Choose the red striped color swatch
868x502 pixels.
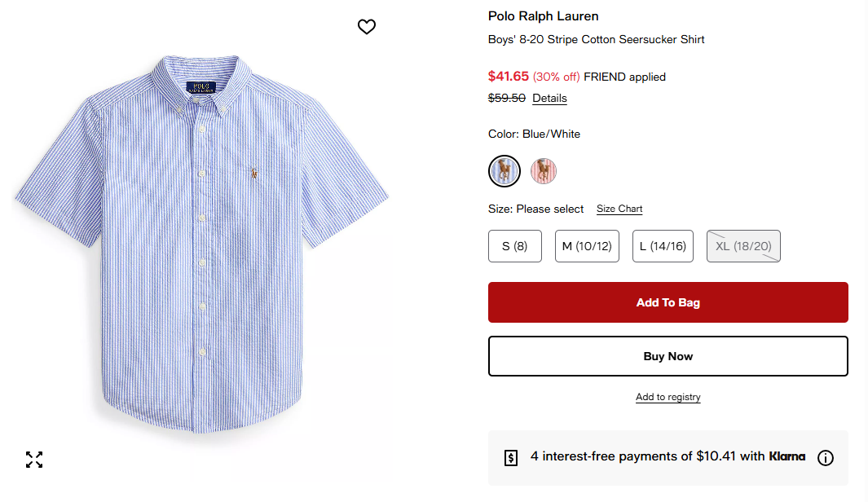(544, 171)
